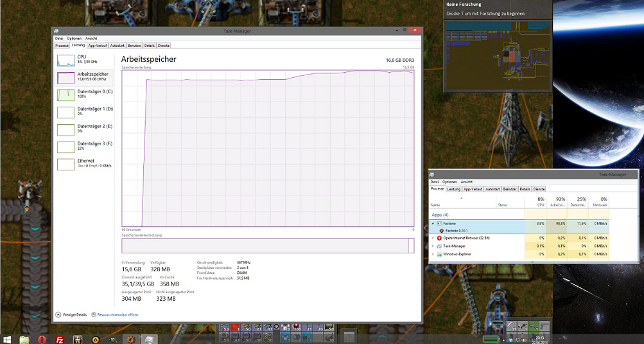644x344 pixels.
Task: Open File Explorer from the taskbar
Action: [24, 339]
